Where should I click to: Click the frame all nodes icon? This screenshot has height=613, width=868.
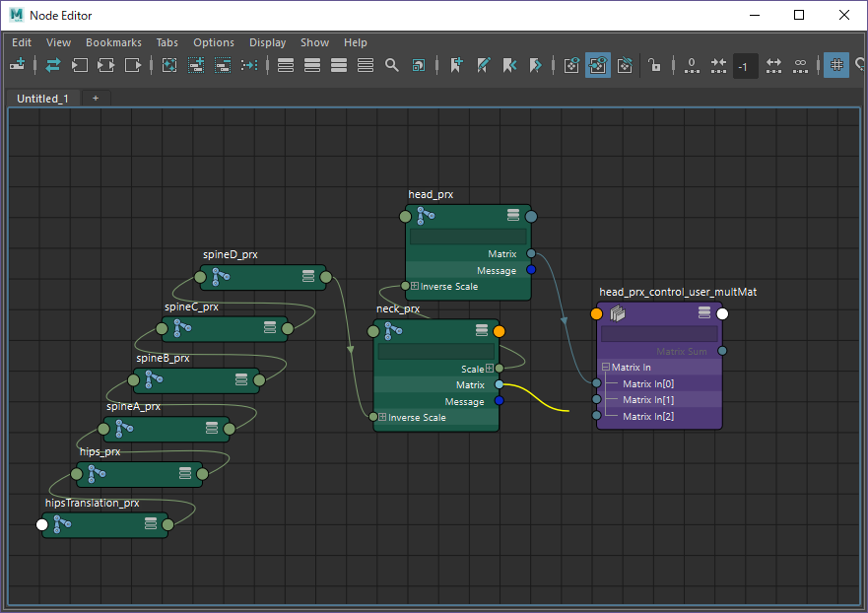[169, 65]
